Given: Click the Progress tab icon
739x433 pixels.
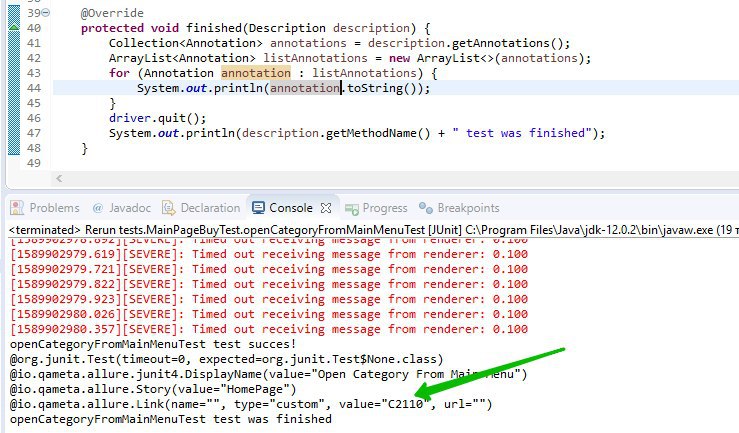Looking at the screenshot, I should coord(352,208).
